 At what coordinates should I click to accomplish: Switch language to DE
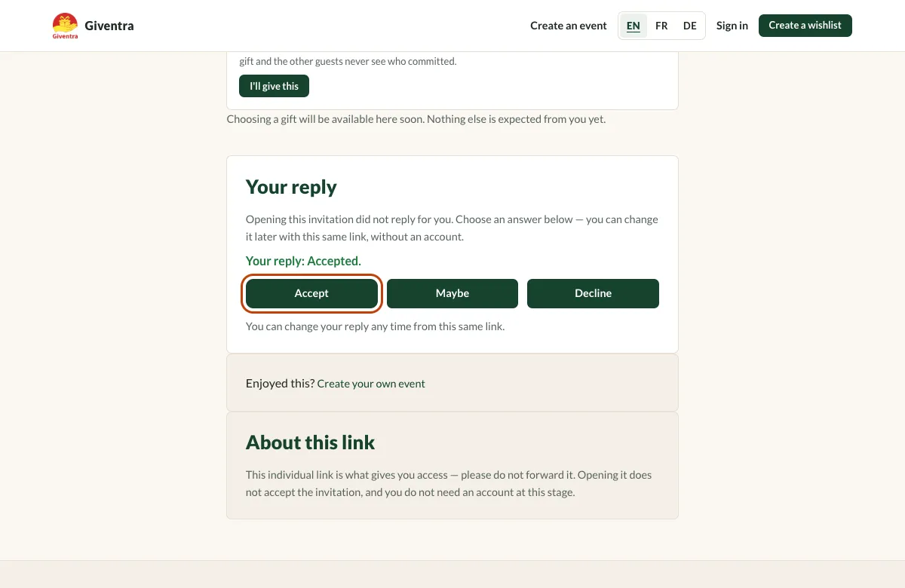690,26
